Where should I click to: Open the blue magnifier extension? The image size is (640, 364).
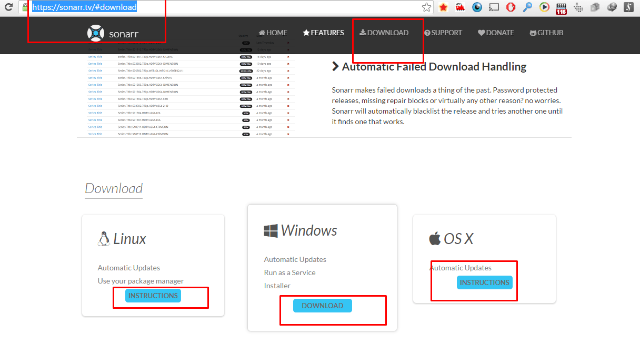pyautogui.click(x=527, y=7)
